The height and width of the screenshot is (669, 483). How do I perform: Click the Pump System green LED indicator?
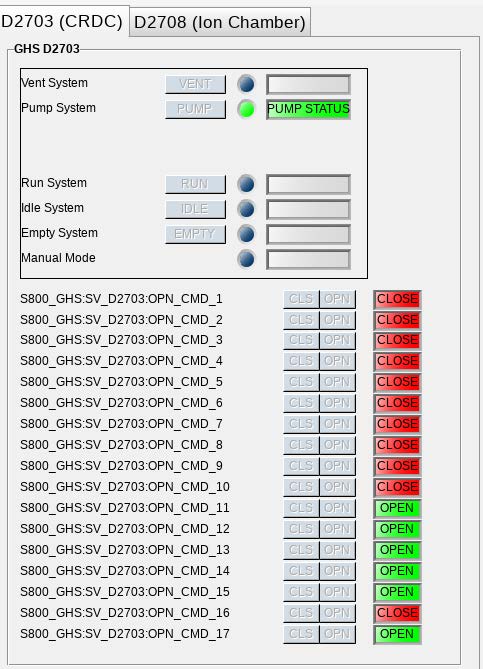[246, 109]
